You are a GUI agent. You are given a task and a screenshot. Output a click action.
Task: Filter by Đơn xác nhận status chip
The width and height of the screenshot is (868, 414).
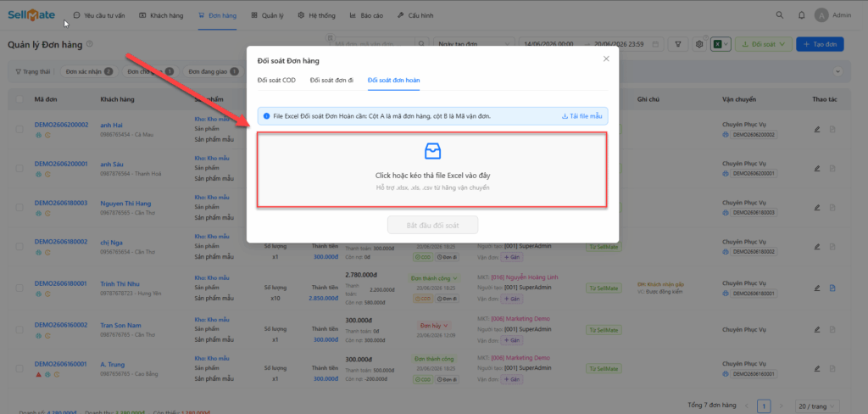click(x=88, y=71)
